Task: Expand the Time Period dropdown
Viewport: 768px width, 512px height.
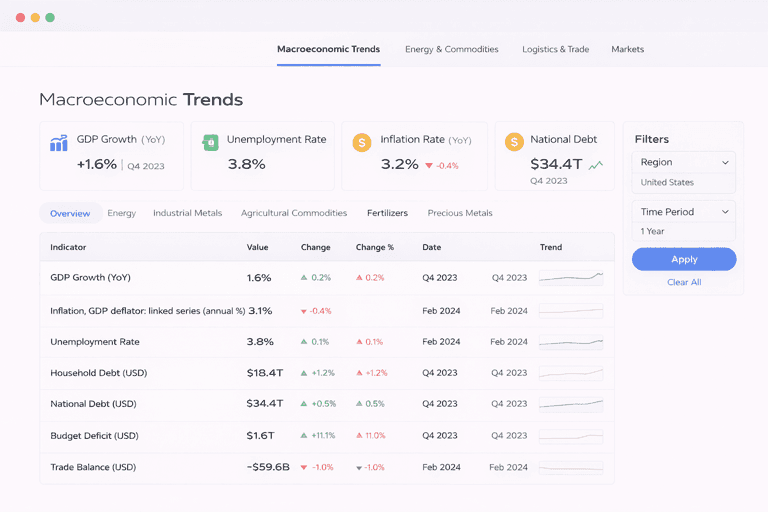Action: 684,212
